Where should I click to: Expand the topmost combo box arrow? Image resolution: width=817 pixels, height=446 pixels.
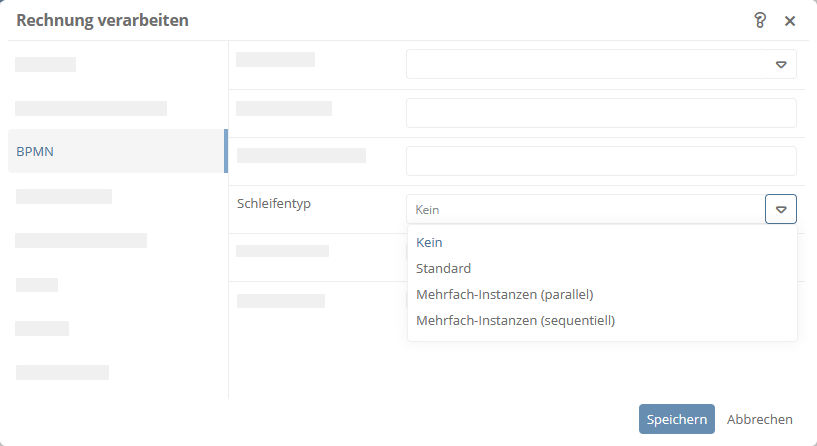pyautogui.click(x=781, y=64)
